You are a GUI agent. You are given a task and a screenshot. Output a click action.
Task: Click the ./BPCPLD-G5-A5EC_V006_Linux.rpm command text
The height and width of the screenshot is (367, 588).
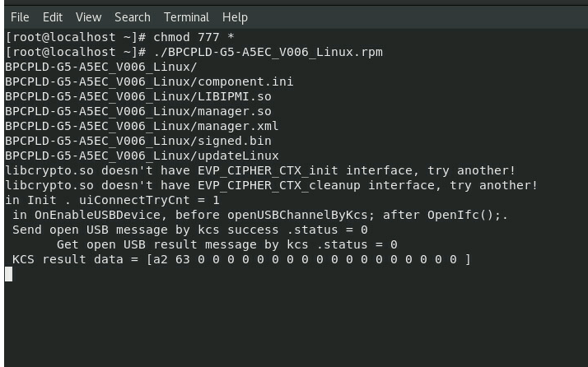click(x=268, y=52)
